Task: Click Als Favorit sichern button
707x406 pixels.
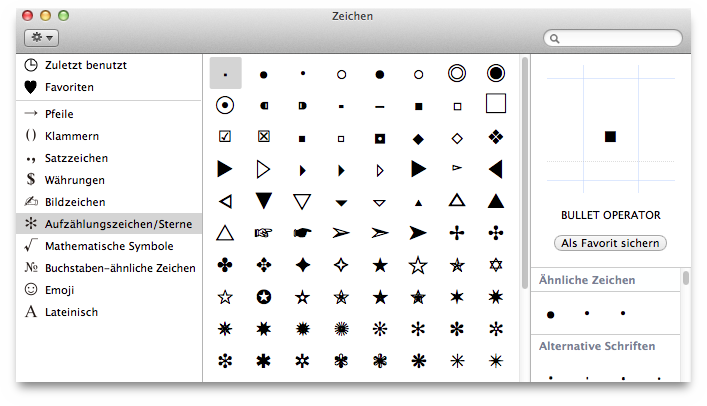Action: click(610, 243)
